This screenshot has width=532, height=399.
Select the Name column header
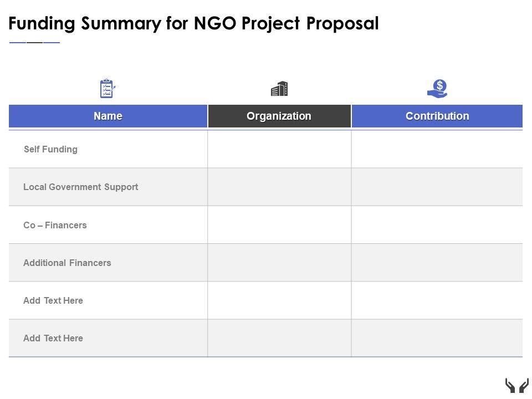[108, 116]
